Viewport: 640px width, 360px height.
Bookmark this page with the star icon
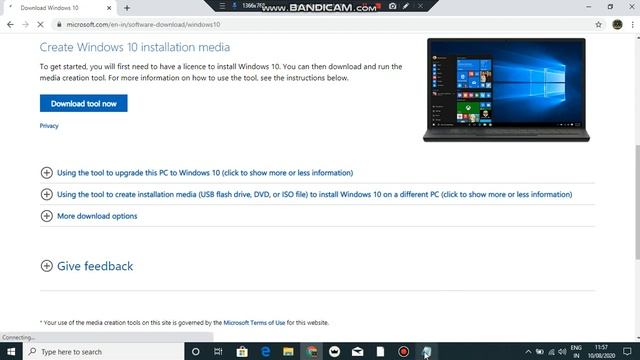598,24
